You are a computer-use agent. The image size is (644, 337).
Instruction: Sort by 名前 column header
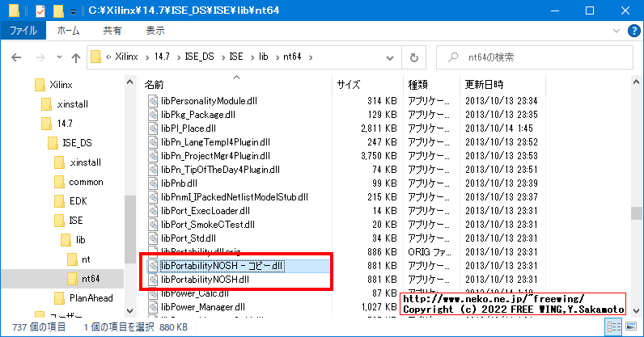click(x=154, y=85)
